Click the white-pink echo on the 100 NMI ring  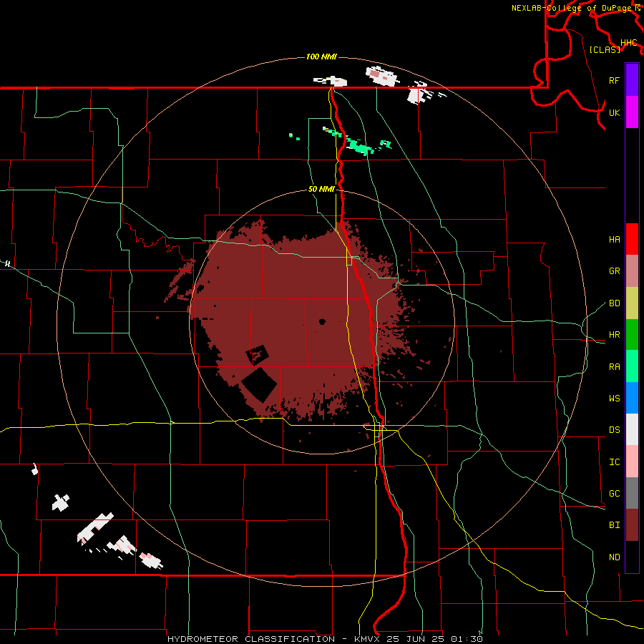pyautogui.click(x=382, y=77)
